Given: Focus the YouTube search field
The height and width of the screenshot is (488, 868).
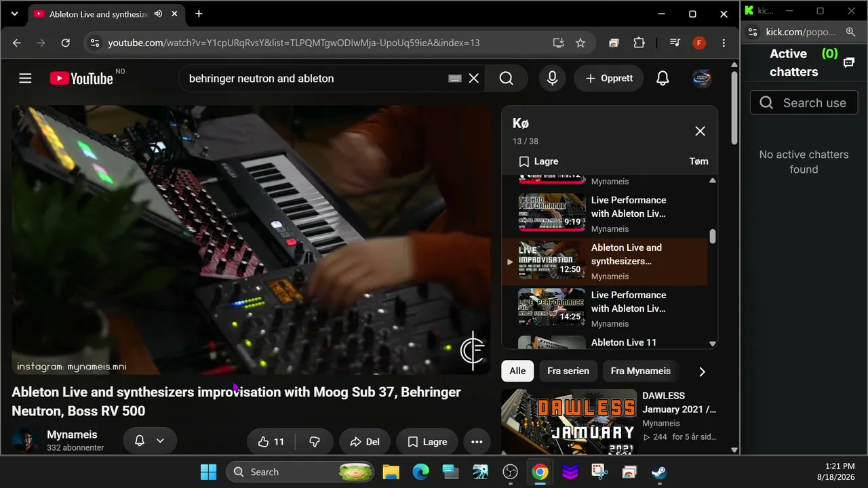Looking at the screenshot, I should (315, 79).
